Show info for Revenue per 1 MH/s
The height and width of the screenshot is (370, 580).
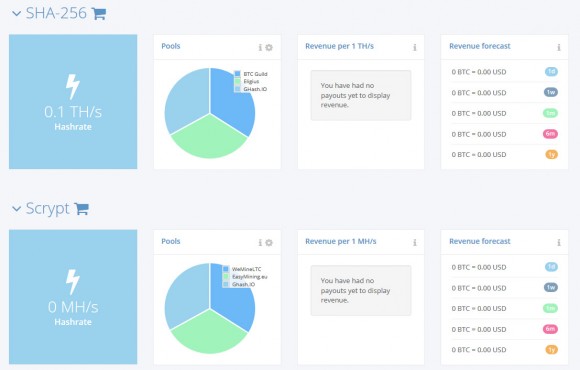click(415, 242)
